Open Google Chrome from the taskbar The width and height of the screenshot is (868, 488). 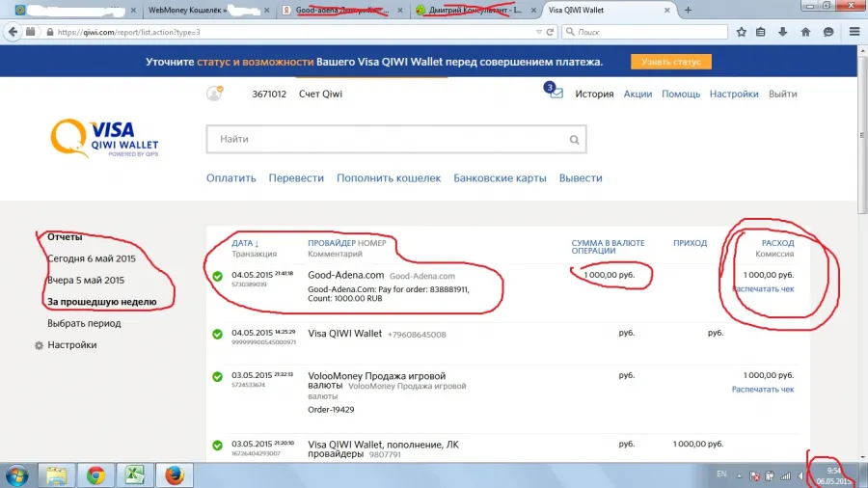point(95,475)
